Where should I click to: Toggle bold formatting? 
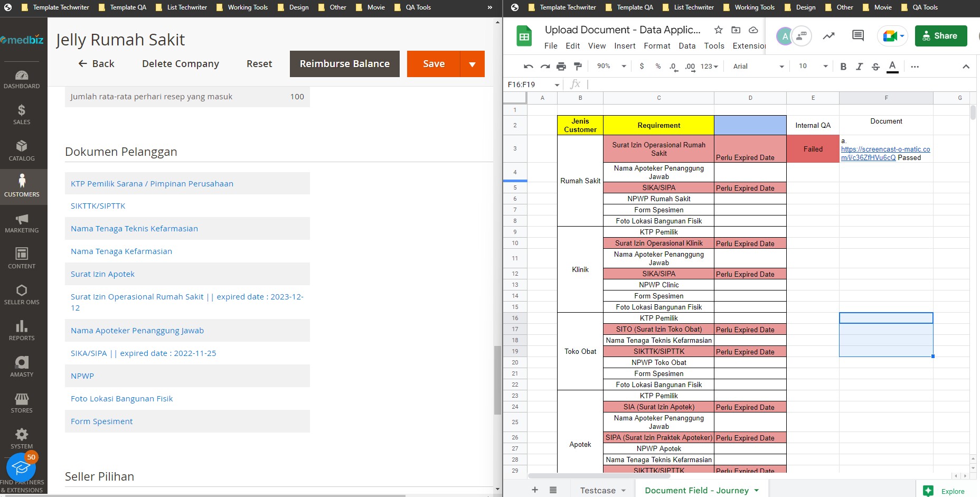click(843, 66)
